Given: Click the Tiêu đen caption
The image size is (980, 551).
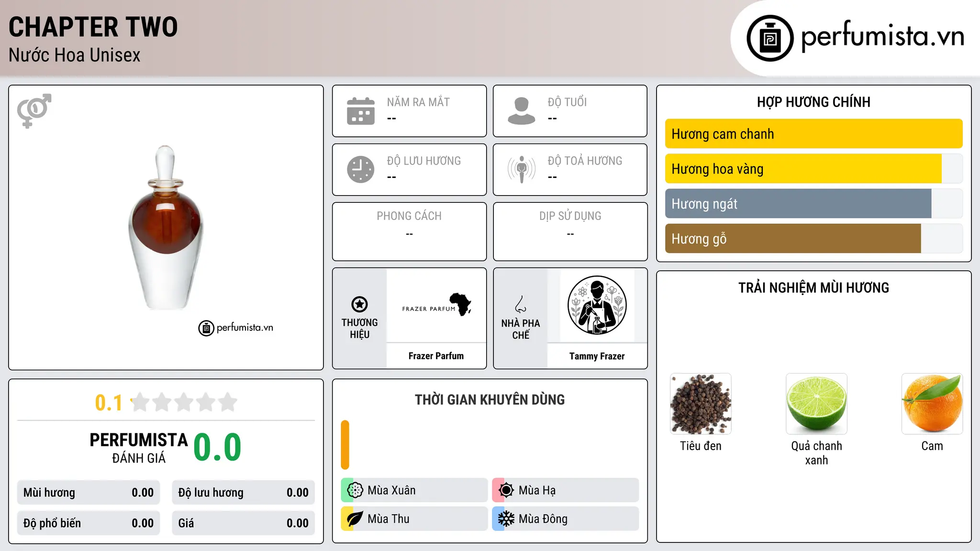Looking at the screenshot, I should 701,446.
